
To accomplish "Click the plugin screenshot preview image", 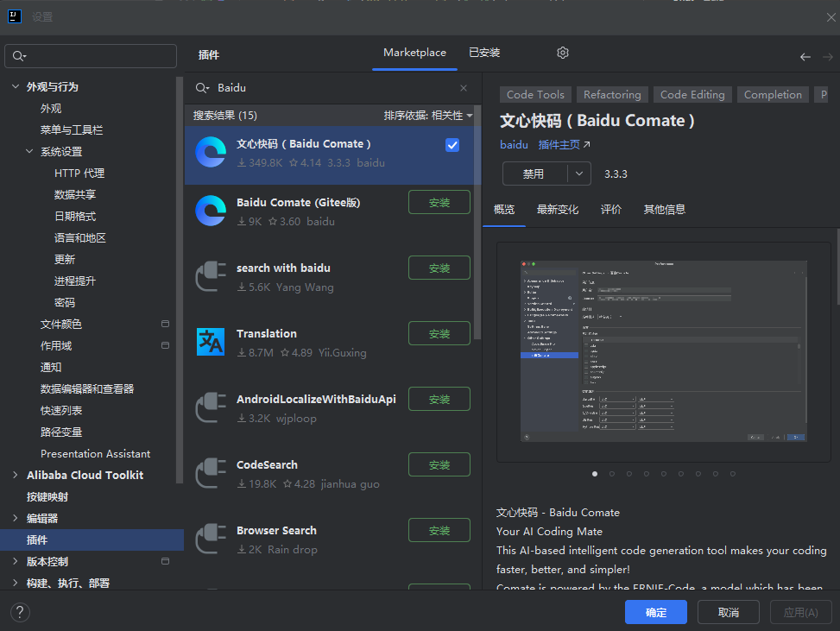I will (x=664, y=351).
